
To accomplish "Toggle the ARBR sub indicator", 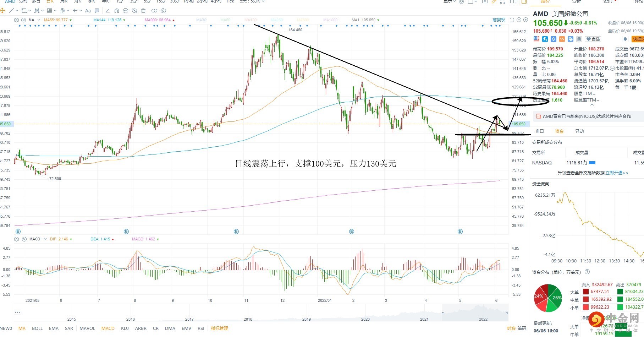I will [141, 328].
